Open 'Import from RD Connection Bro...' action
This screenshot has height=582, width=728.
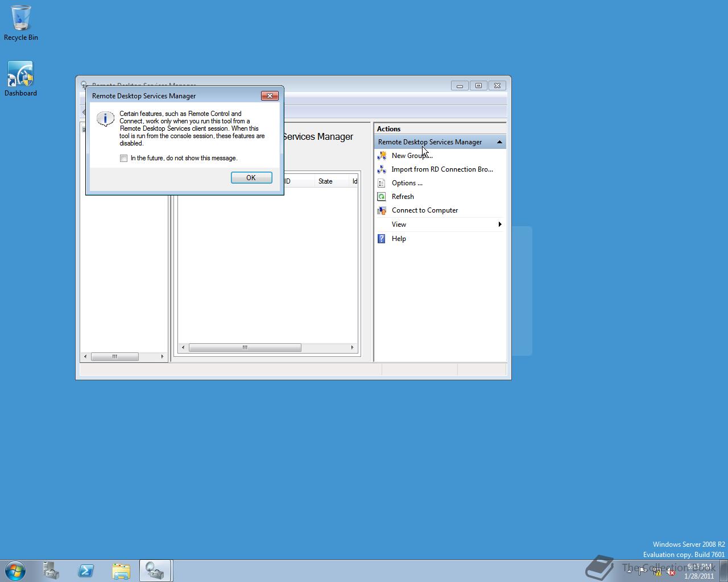click(x=442, y=169)
